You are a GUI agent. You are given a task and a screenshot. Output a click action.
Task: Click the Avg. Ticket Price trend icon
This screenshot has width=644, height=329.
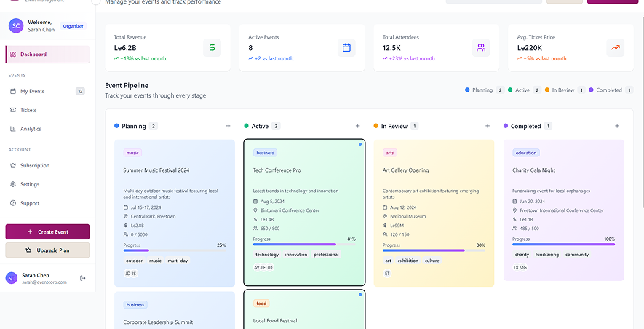click(x=615, y=48)
